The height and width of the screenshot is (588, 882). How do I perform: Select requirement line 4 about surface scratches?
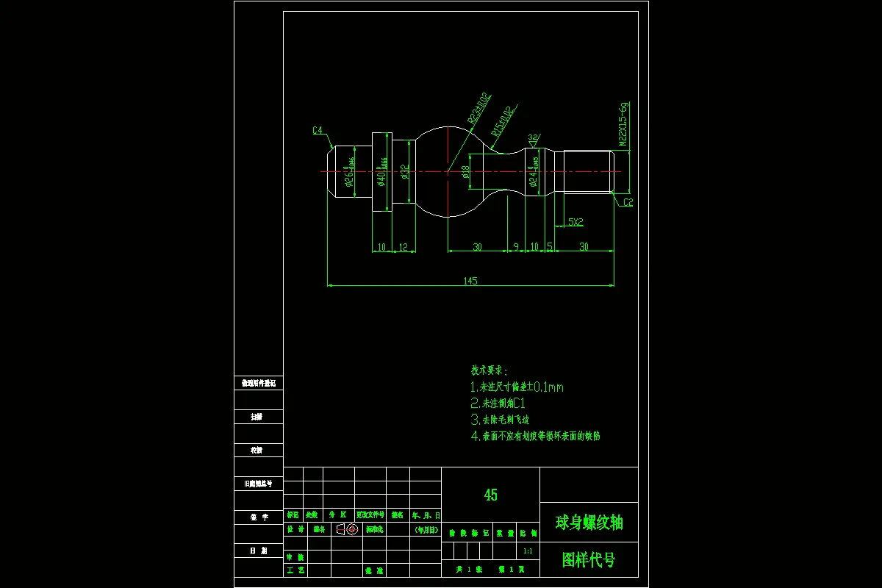pos(535,436)
